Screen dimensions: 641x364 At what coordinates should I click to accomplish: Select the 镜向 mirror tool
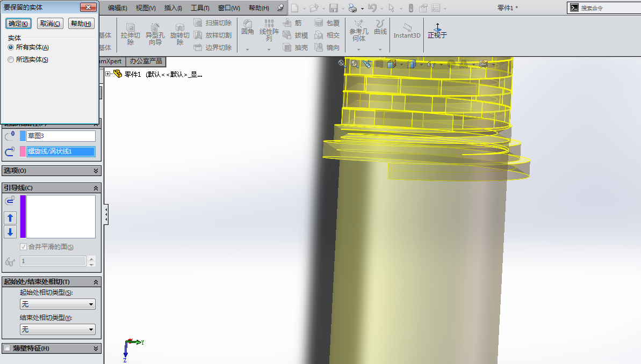(327, 47)
